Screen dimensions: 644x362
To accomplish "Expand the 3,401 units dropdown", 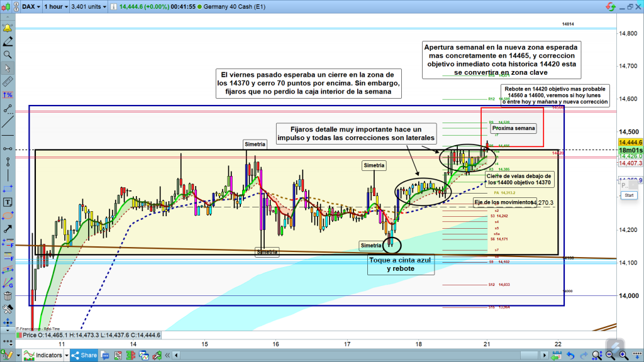I will [87, 7].
